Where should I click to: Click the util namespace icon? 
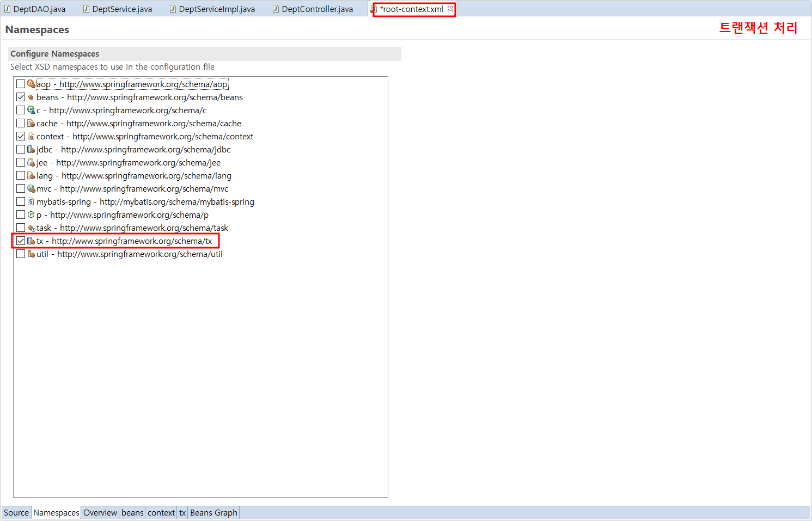[31, 254]
